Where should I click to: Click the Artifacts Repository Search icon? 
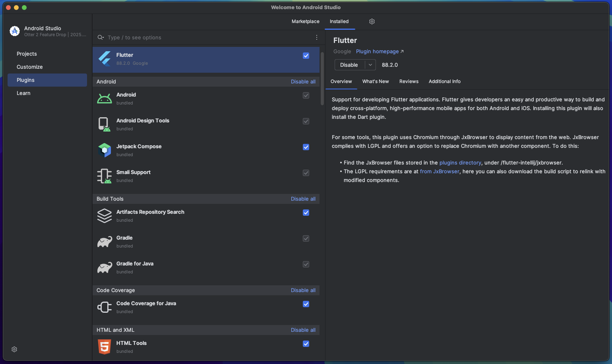(x=105, y=216)
